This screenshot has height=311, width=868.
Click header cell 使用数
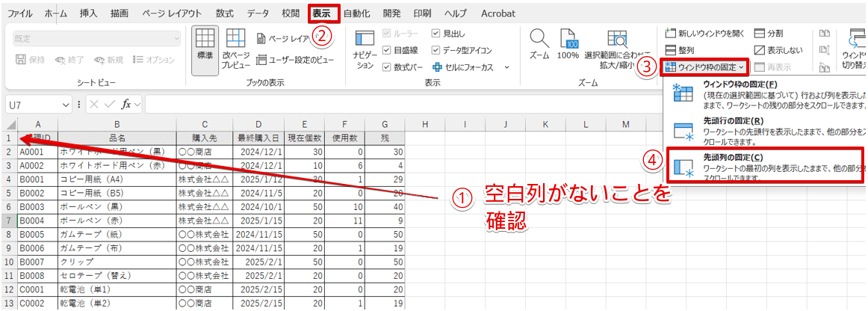point(345,137)
